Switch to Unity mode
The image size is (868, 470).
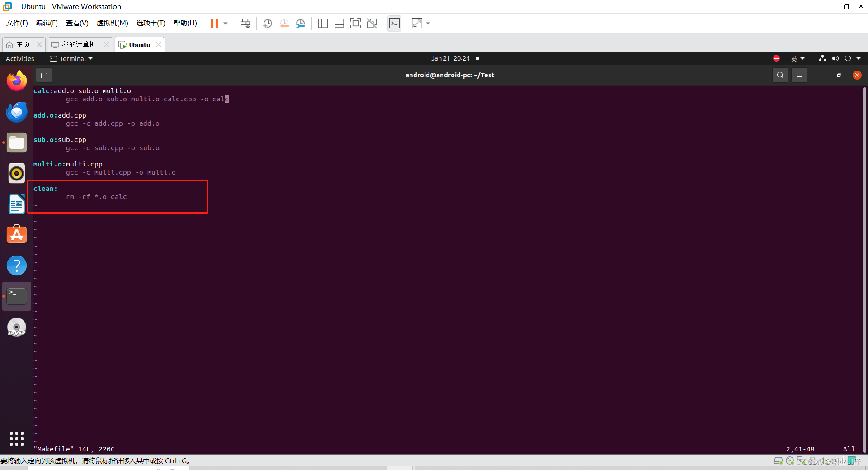click(x=372, y=23)
